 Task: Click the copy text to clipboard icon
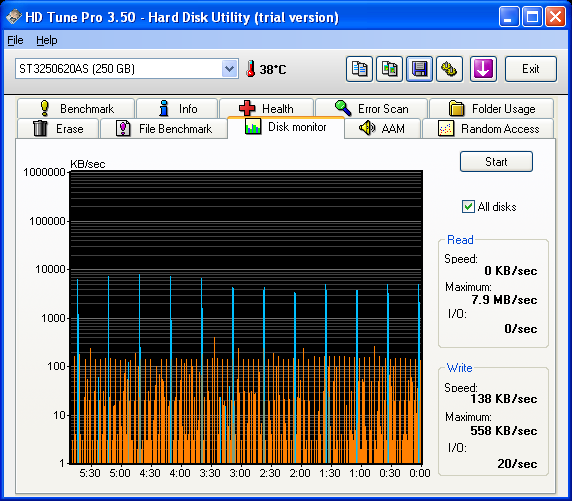click(359, 69)
